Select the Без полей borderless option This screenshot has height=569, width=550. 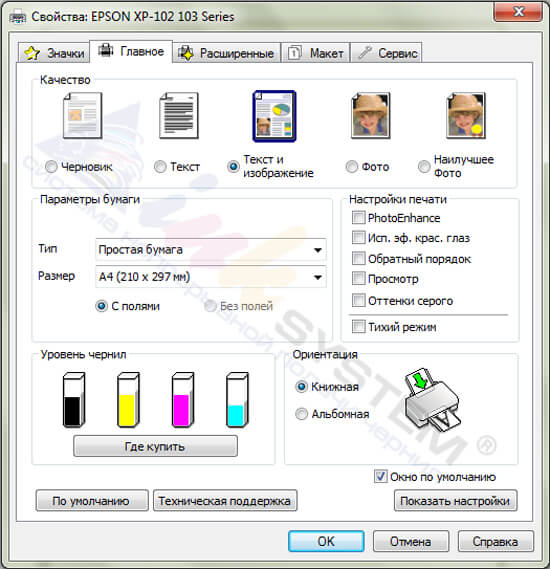(210, 306)
